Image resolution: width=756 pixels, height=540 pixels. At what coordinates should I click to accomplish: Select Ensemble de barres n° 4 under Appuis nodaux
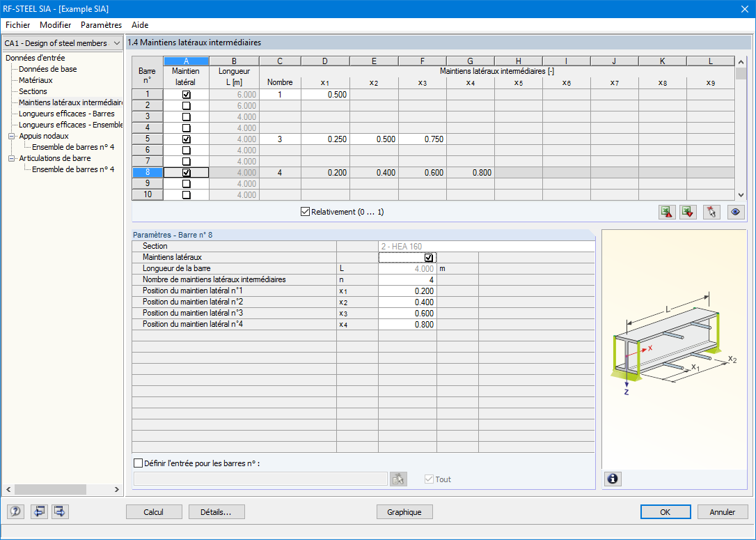click(73, 147)
